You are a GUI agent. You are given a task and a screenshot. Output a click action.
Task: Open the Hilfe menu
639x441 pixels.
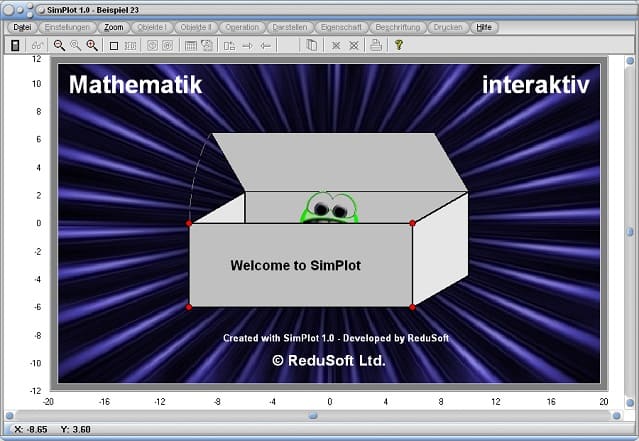(484, 27)
